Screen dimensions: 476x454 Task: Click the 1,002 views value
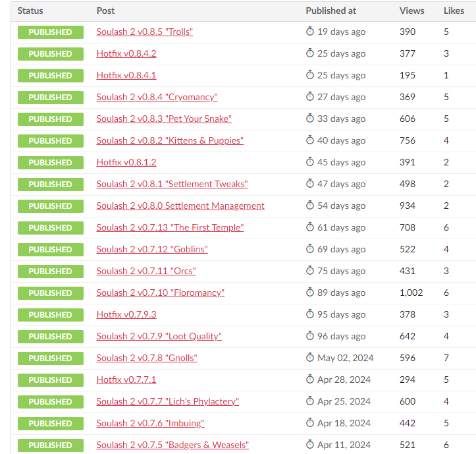[411, 293]
